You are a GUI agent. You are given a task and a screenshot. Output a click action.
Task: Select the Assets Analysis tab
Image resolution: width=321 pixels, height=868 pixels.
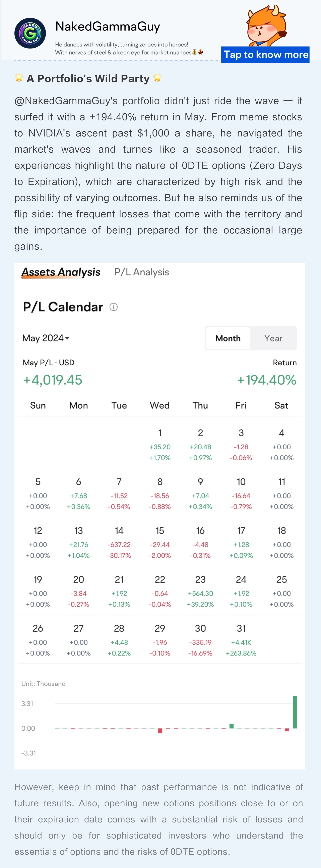(x=61, y=272)
